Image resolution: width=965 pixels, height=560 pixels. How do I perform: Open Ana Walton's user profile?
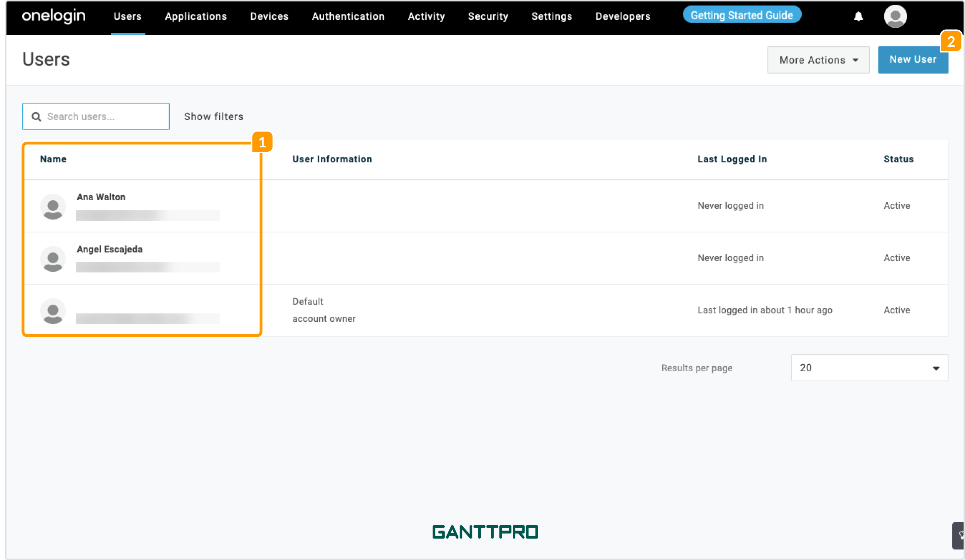[x=101, y=197]
